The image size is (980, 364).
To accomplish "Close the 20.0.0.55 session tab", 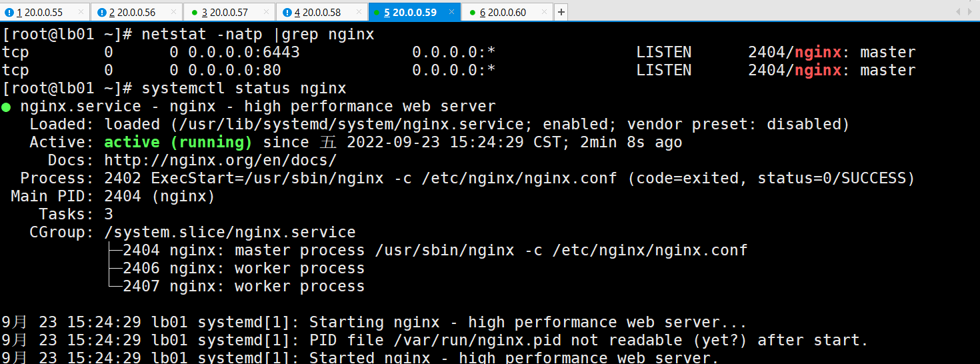I will tap(81, 13).
